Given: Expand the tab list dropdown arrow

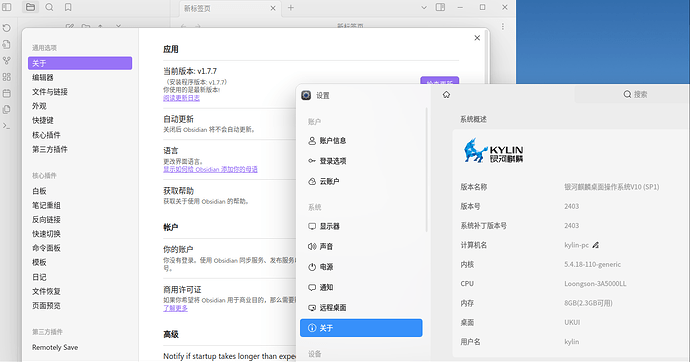Looking at the screenshot, I should (x=424, y=7).
